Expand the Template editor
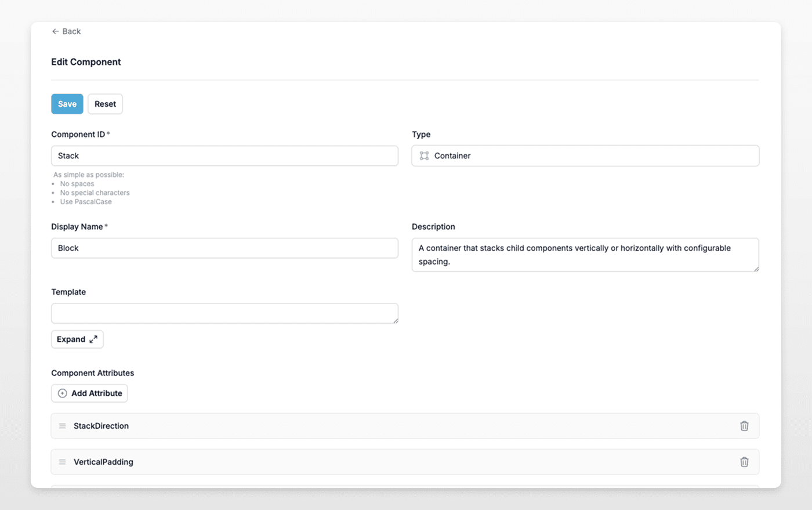This screenshot has height=510, width=812. click(x=77, y=339)
